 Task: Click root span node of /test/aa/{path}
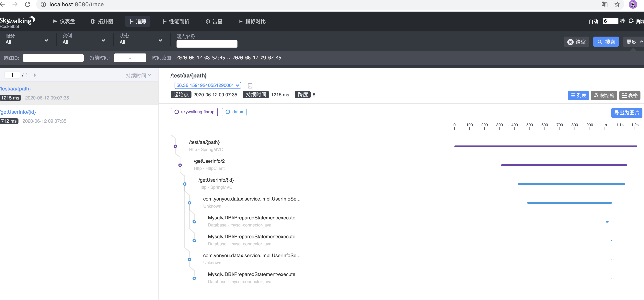[175, 146]
